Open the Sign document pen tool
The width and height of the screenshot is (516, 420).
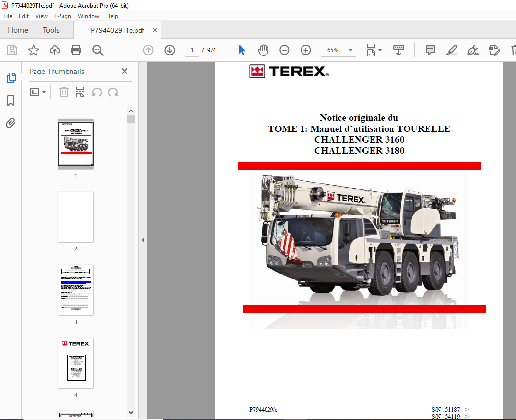[473, 50]
